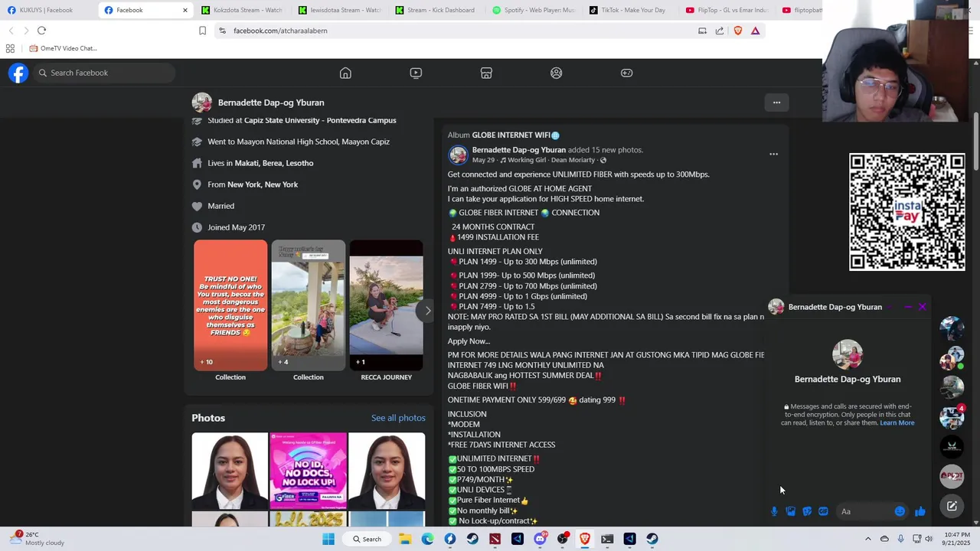This screenshot has width=980, height=551.
Task: Open Capiz State University - Pontevedra Campus link
Action: [x=320, y=120]
